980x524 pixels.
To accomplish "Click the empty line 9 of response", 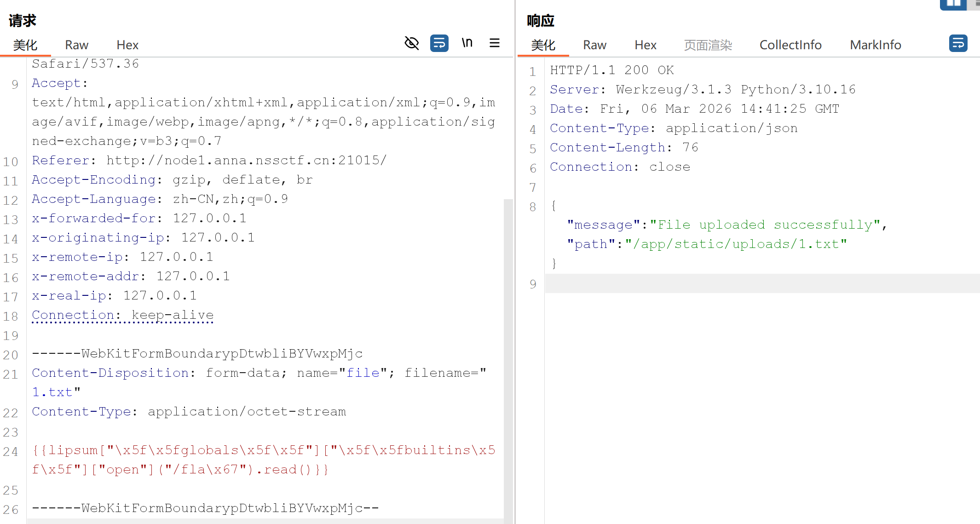I will coord(759,283).
